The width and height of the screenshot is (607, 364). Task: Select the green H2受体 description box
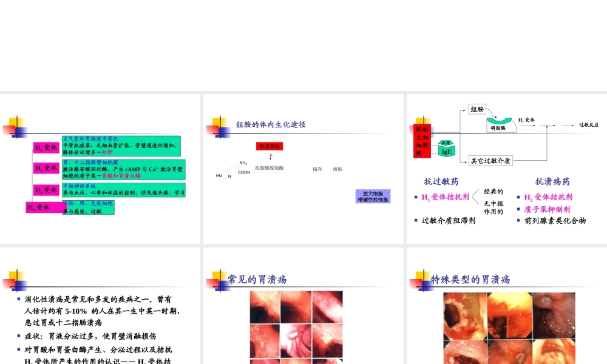[x=124, y=170]
